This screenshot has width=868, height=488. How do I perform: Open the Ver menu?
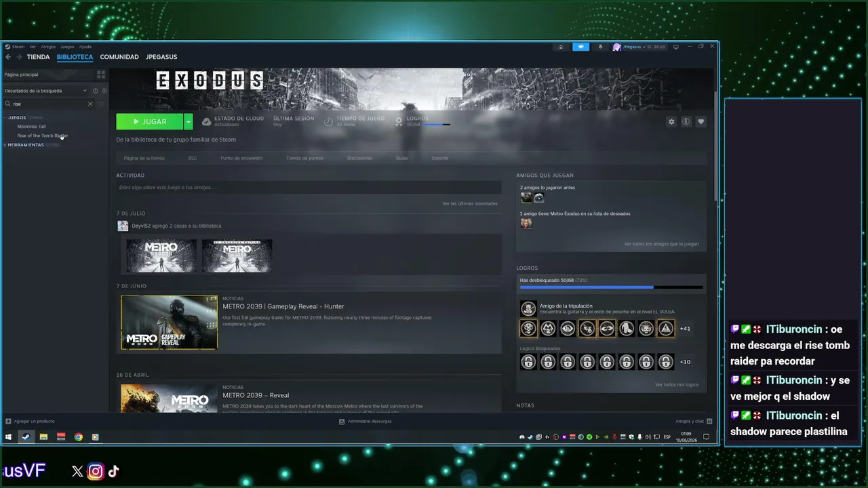point(33,47)
